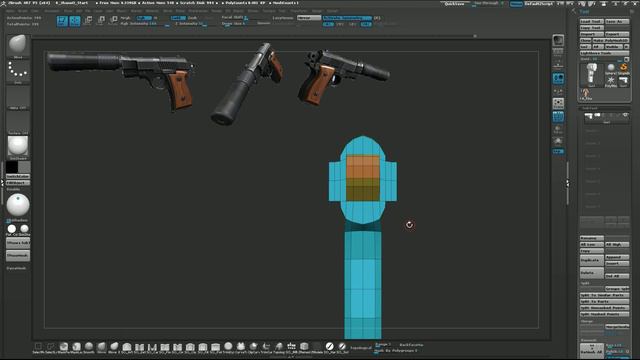Collapse right tray divider arrows
The height and width of the screenshot is (360, 640).
click(568, 184)
